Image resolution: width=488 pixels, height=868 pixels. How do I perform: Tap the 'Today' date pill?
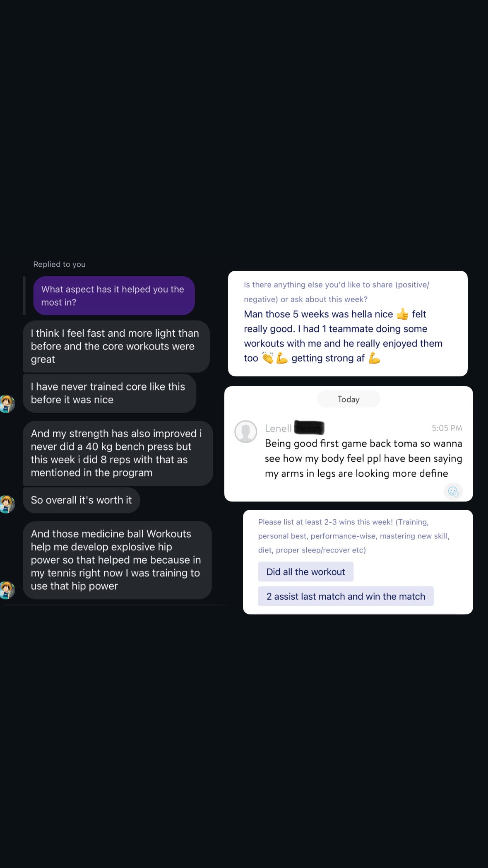(x=349, y=399)
